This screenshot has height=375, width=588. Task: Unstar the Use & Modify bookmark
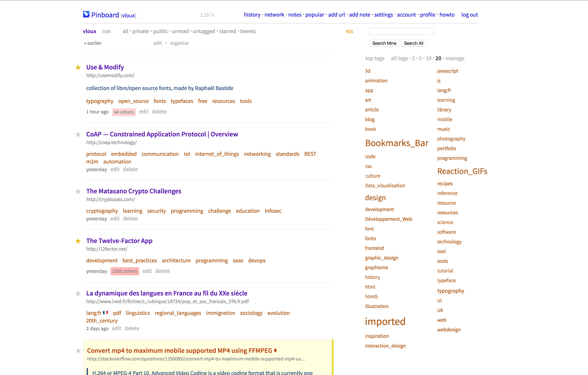[78, 67]
